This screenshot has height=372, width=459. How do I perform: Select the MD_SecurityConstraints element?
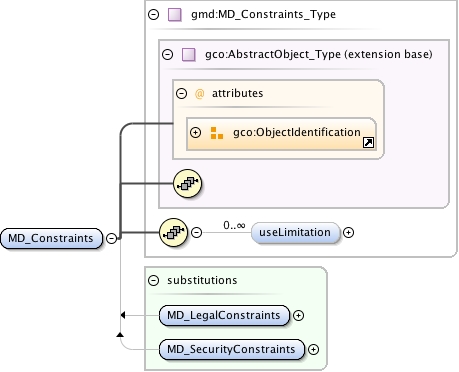[232, 349]
